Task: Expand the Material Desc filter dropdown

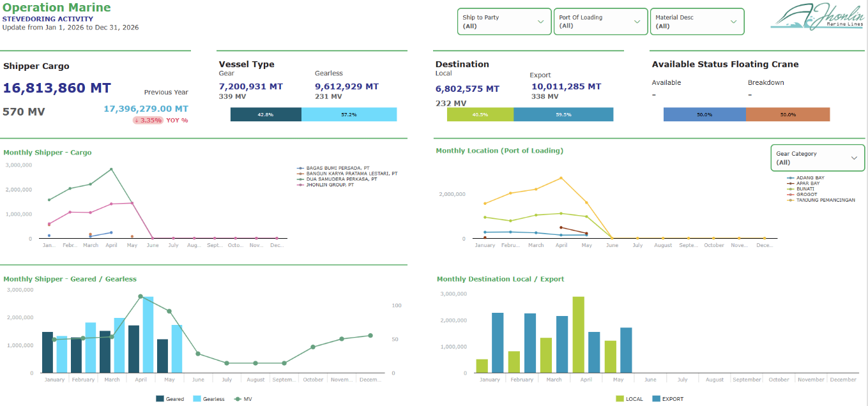Action: pyautogui.click(x=697, y=22)
